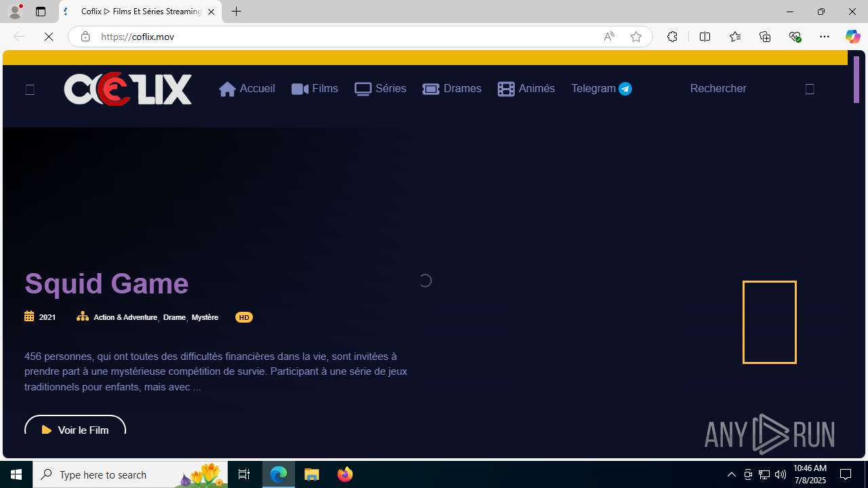Screen dimensions: 868x488
Task: Add this page to favorites
Action: pos(636,37)
